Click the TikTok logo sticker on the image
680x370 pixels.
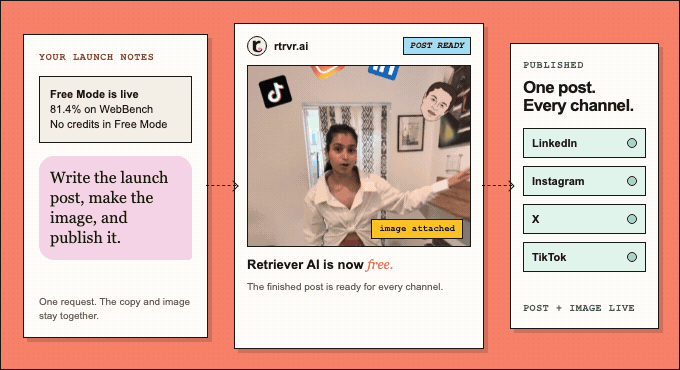[275, 92]
